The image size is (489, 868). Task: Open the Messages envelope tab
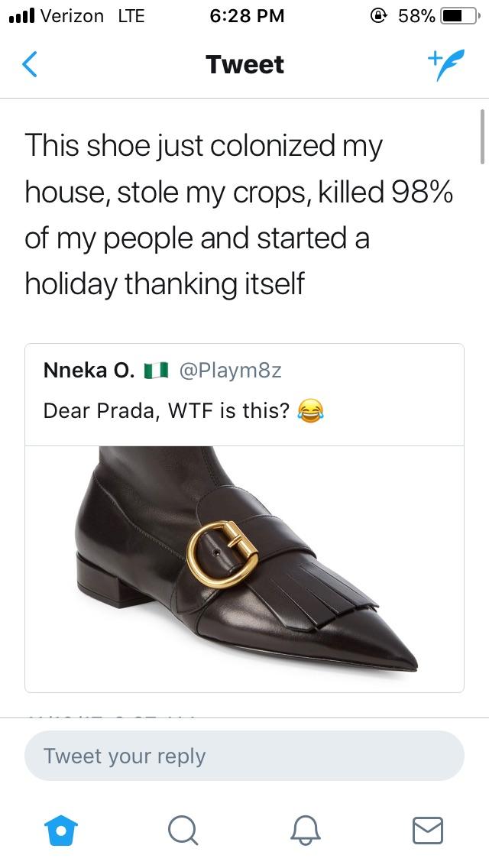tap(428, 830)
